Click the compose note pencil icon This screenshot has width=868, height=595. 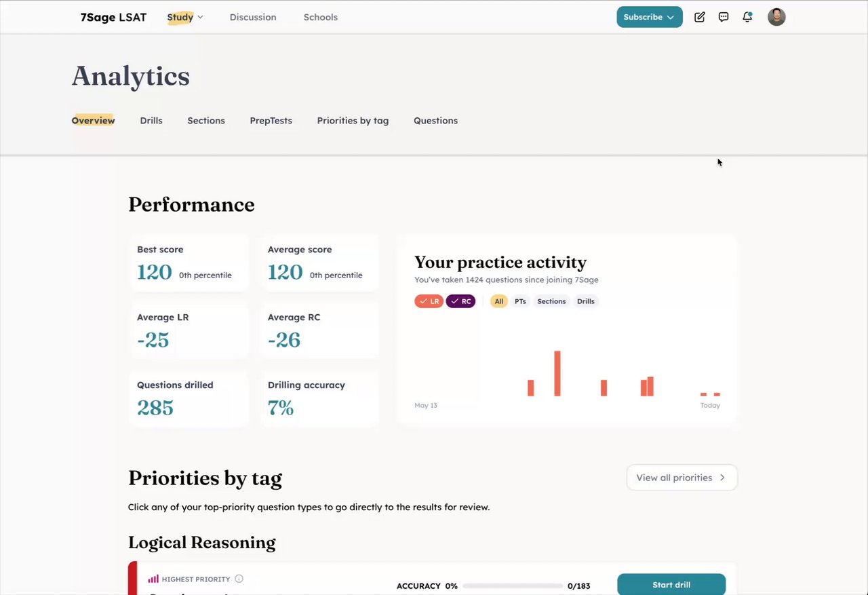pos(700,17)
